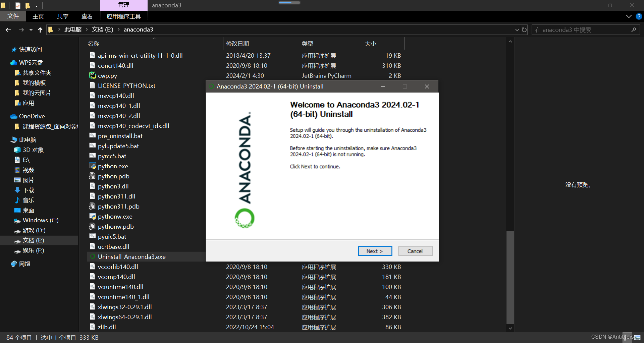
Task: Select the Uninstall-Anaconda3.exe file icon
Action: pyautogui.click(x=93, y=256)
